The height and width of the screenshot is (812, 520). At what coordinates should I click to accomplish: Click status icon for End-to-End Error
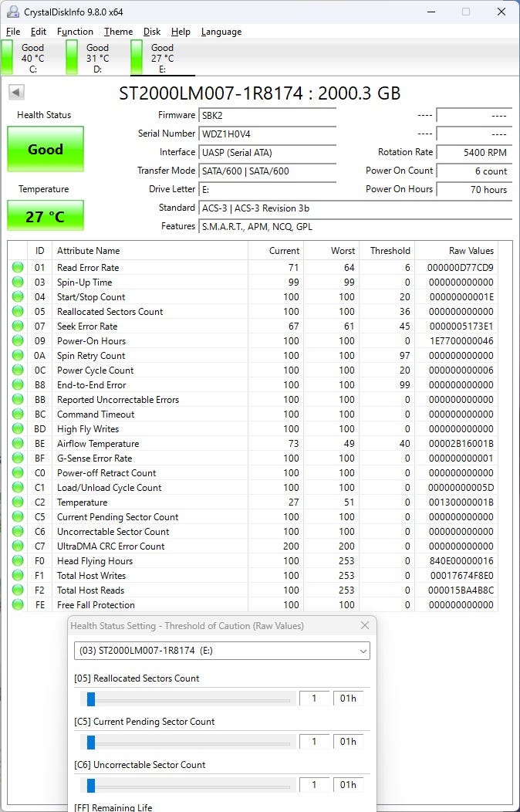18,384
